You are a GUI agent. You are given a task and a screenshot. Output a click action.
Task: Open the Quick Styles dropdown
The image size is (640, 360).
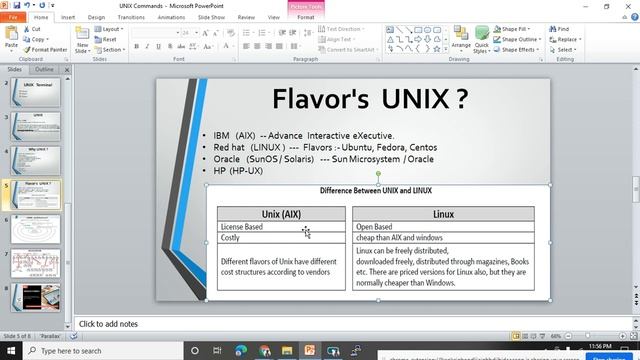pos(482,40)
